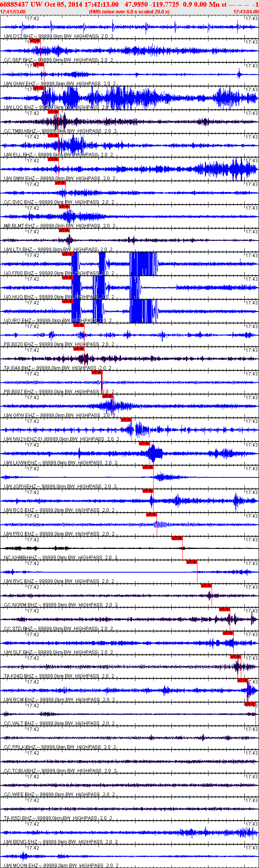Select the UW RCS EHZ station label
The image size is (259, 868).
(19, 510)
